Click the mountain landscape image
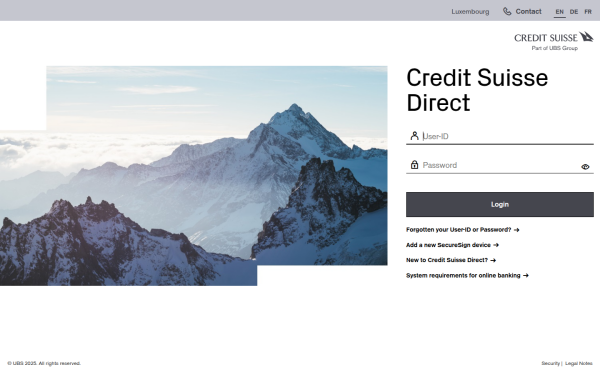The height and width of the screenshot is (375, 600). (194, 176)
